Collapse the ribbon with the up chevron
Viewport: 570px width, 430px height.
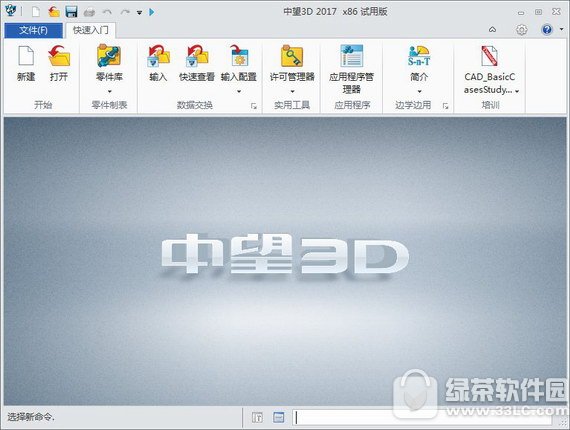(x=492, y=29)
